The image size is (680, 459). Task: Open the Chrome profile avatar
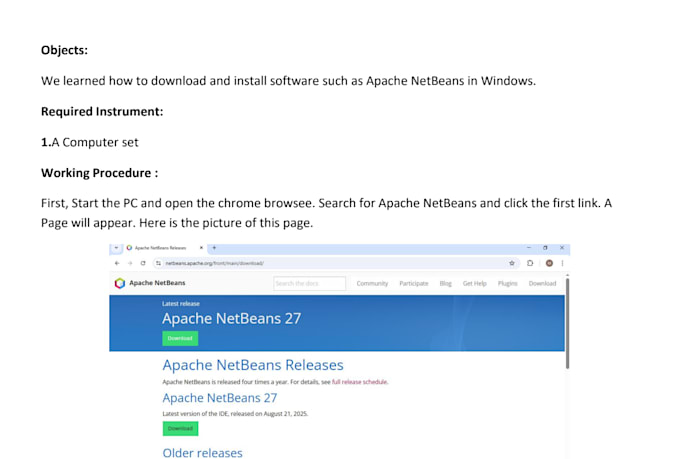tap(549, 263)
